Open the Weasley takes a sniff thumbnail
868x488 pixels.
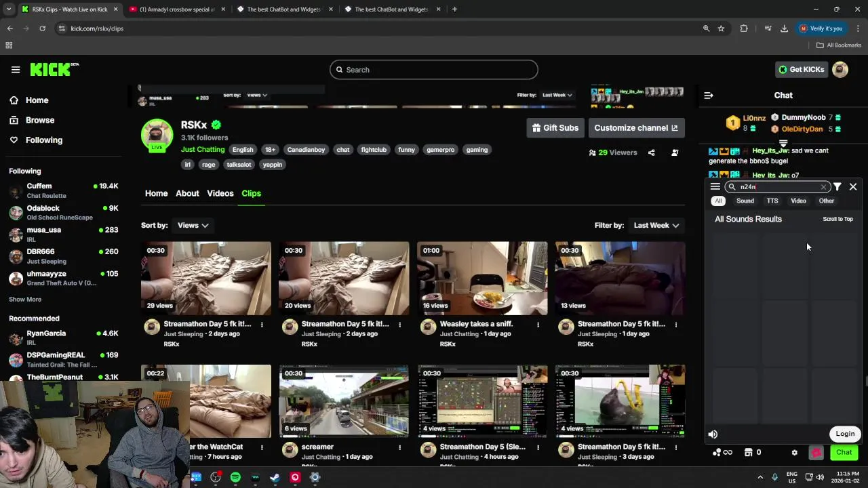[482, 279]
